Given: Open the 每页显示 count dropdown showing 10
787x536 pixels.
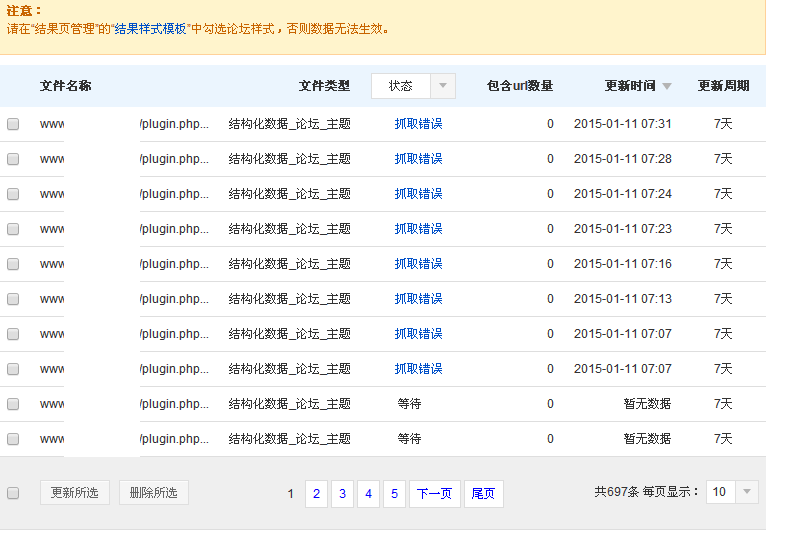Looking at the screenshot, I should [732, 492].
